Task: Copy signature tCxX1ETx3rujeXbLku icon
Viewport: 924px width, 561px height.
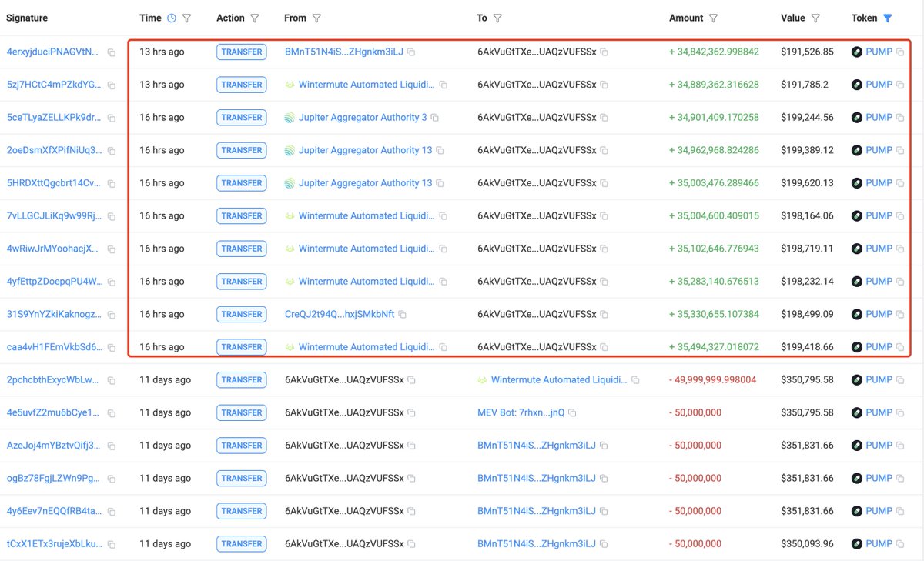Action: 112,544
